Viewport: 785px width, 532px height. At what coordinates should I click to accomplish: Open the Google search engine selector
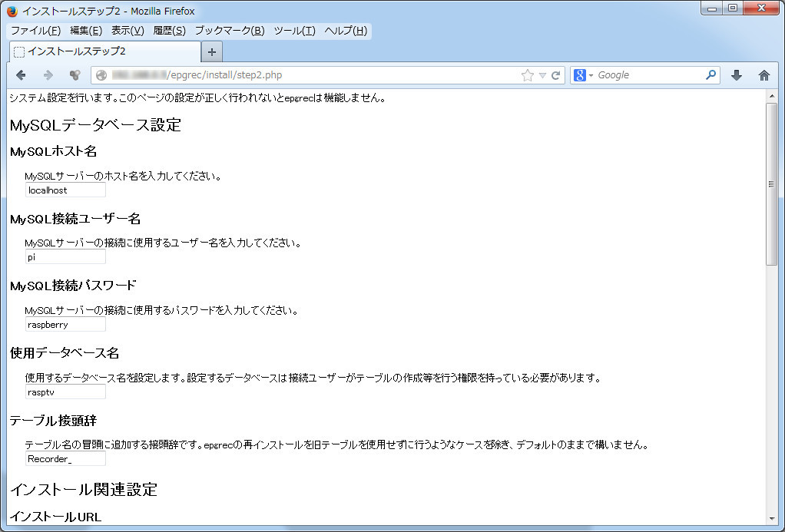click(x=583, y=75)
